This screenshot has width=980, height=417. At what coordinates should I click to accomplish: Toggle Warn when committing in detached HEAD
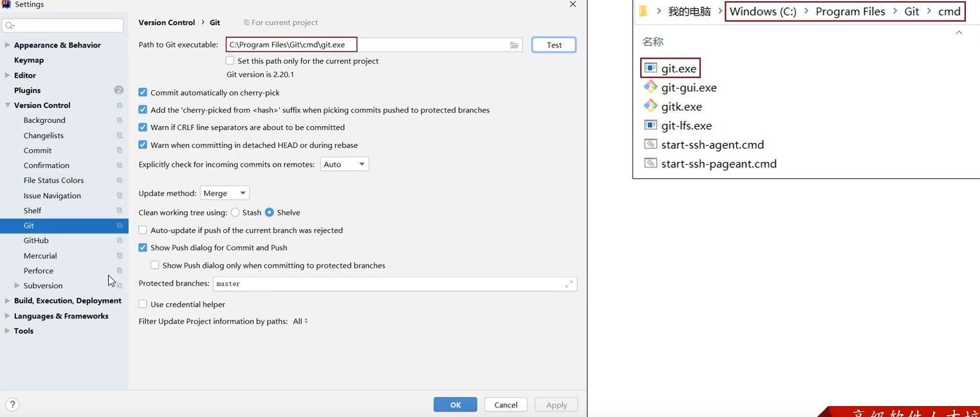point(143,145)
